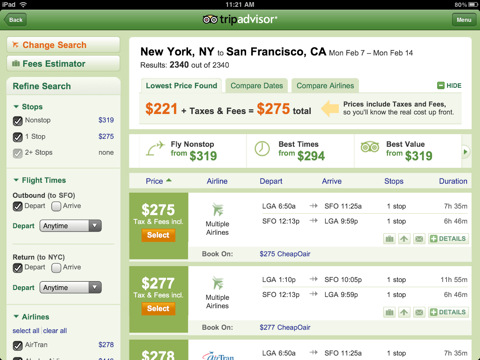
Task: Open the Return Depart Anytime dropdown
Action: (70, 287)
